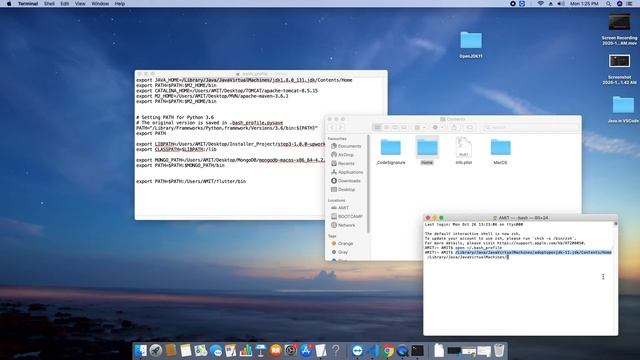Open the Terminal app menu
Viewport: 640px width, 360px height.
click(x=28, y=4)
